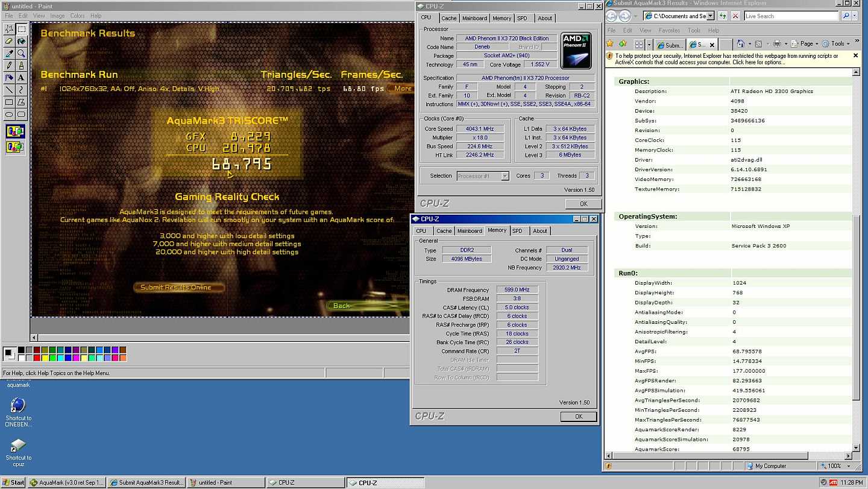Click the Live Search input field
The width and height of the screenshot is (868, 489).
(x=791, y=16)
